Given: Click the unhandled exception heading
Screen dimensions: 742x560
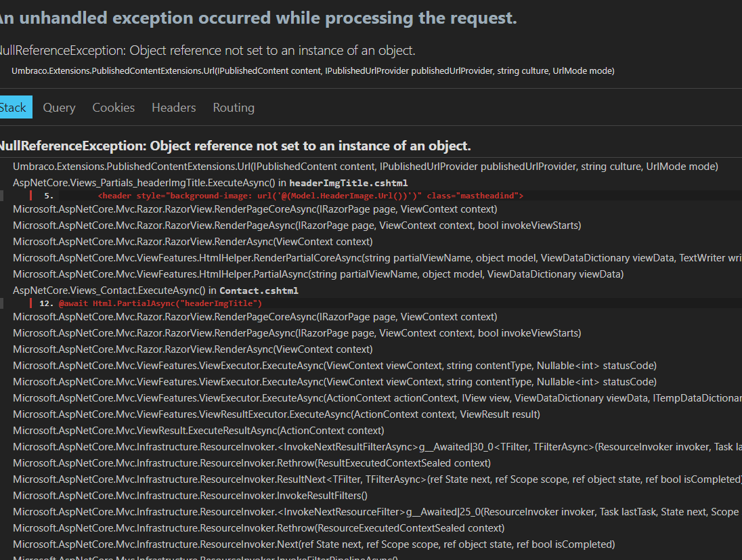Looking at the screenshot, I should point(258,18).
